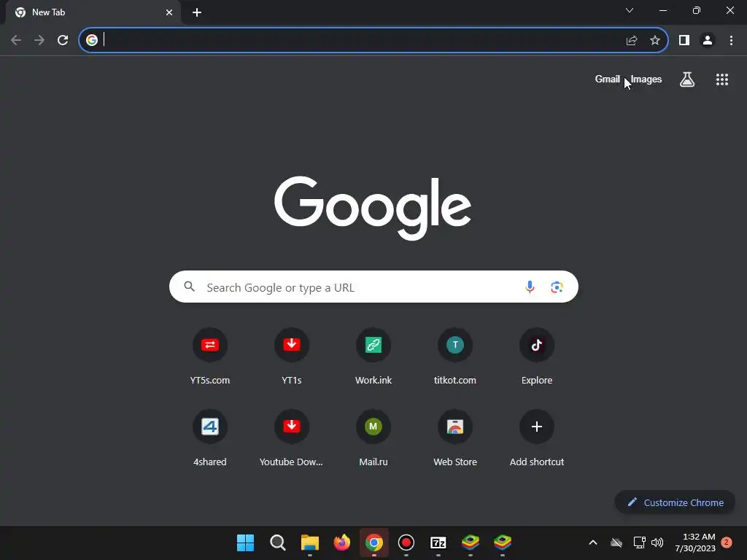Open File Explorer from the taskbar
Screen dimensions: 747x560
point(309,542)
